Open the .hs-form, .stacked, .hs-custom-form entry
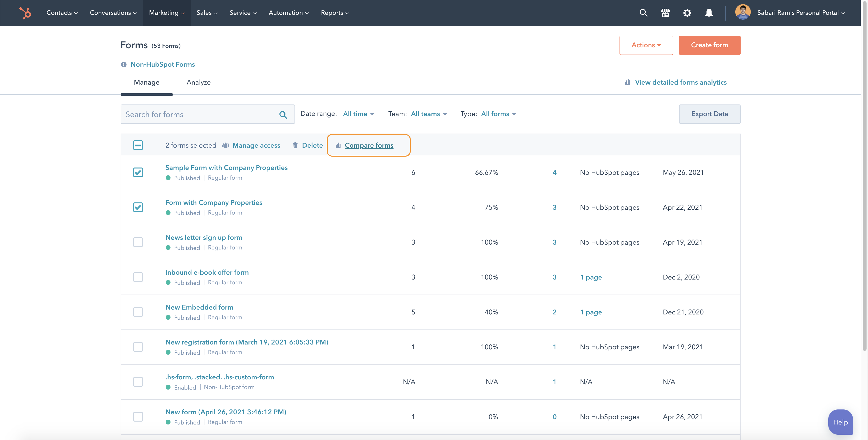868x440 pixels. point(219,377)
